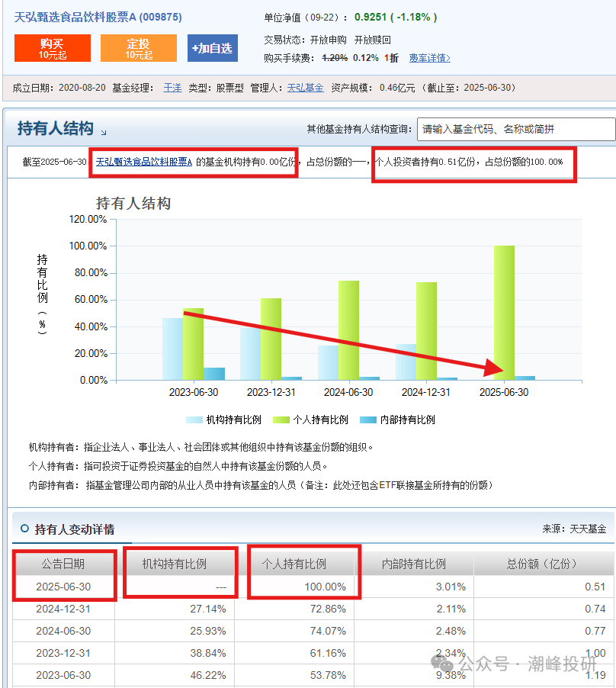Click the green individual bar for 2023-12-31
Viewport: 616px width, 688px height.
click(x=271, y=339)
